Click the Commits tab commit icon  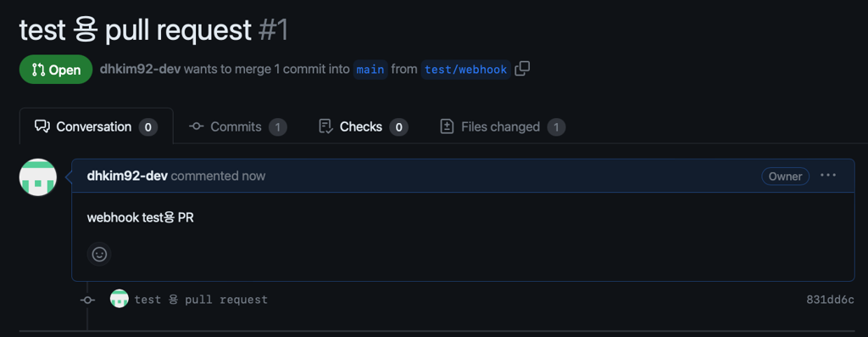tap(196, 127)
